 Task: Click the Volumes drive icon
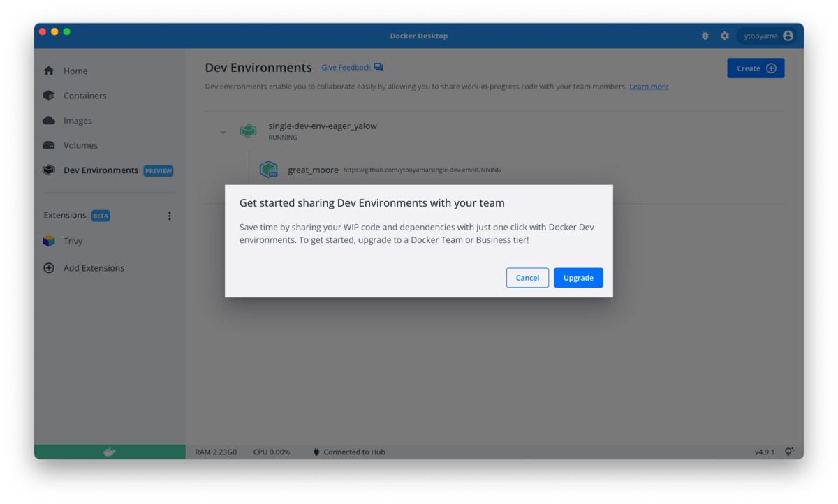pyautogui.click(x=49, y=145)
